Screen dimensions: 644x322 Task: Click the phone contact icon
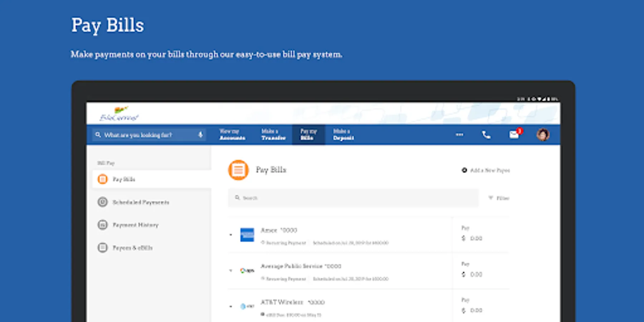pos(486,135)
